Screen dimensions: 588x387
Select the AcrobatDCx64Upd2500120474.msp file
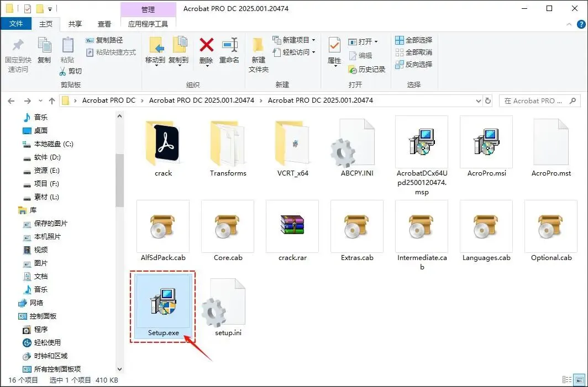pos(422,156)
